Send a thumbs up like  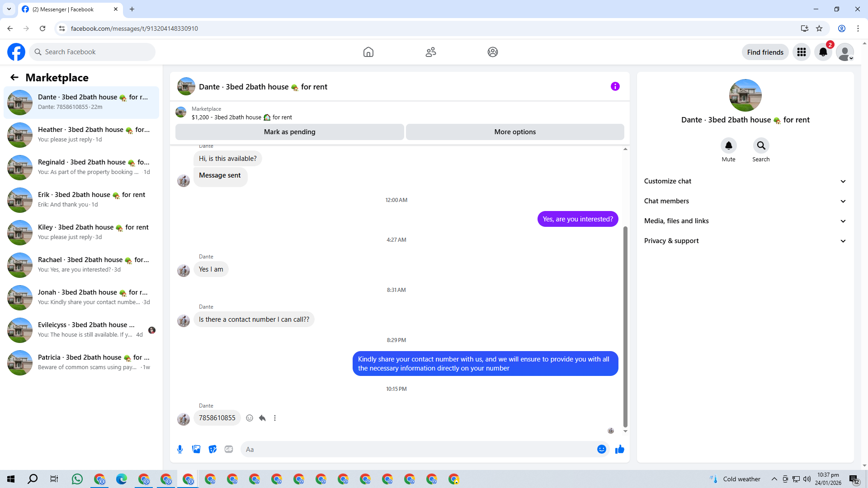[x=619, y=449]
